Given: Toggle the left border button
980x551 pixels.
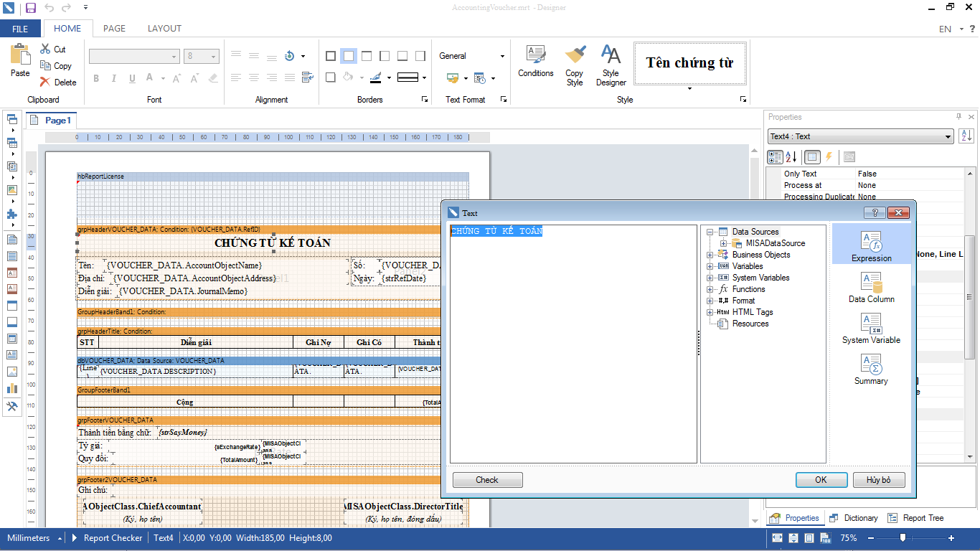Looking at the screenshot, I should [384, 56].
